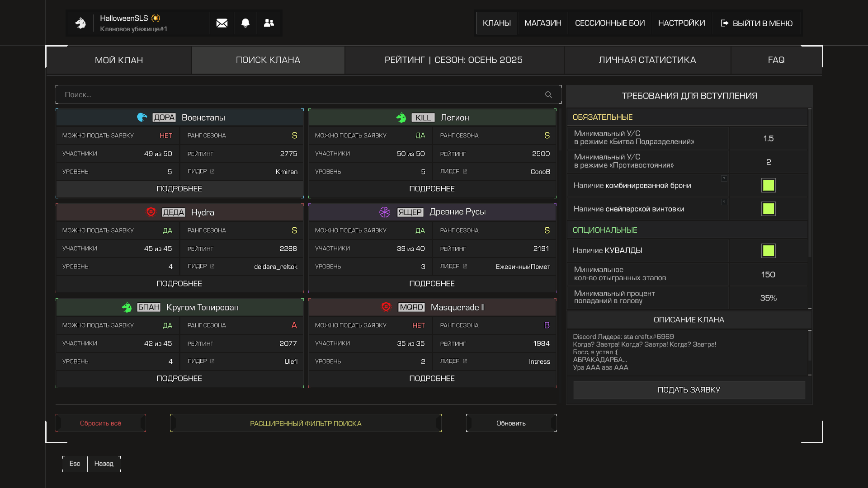Click the magnifier icon in search bar
The image size is (868, 488).
(548, 95)
